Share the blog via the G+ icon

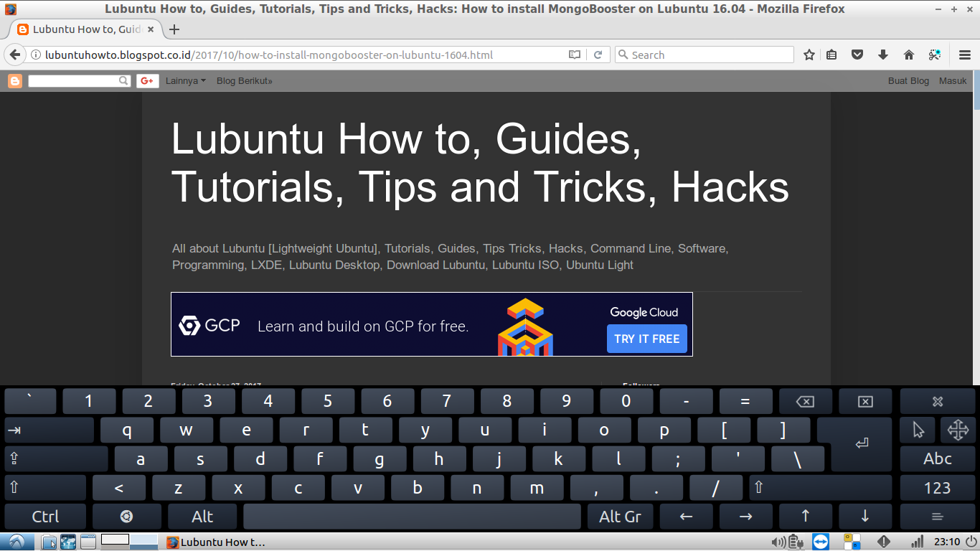point(146,80)
